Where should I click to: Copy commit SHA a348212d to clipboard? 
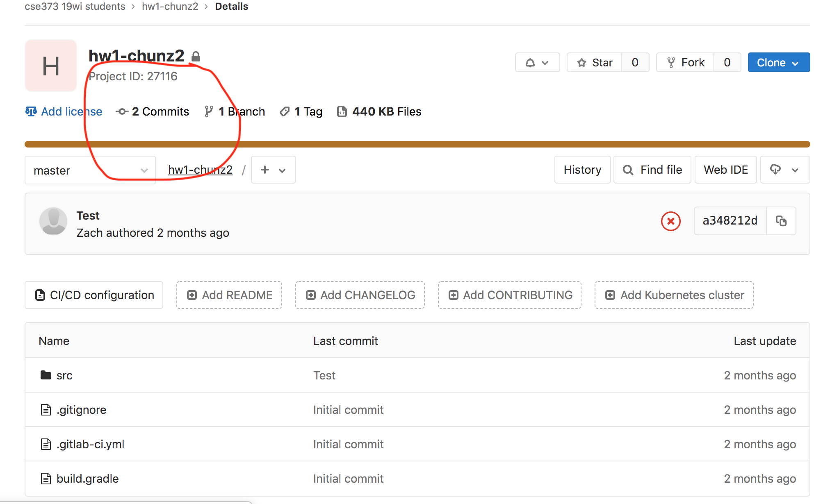(x=781, y=221)
